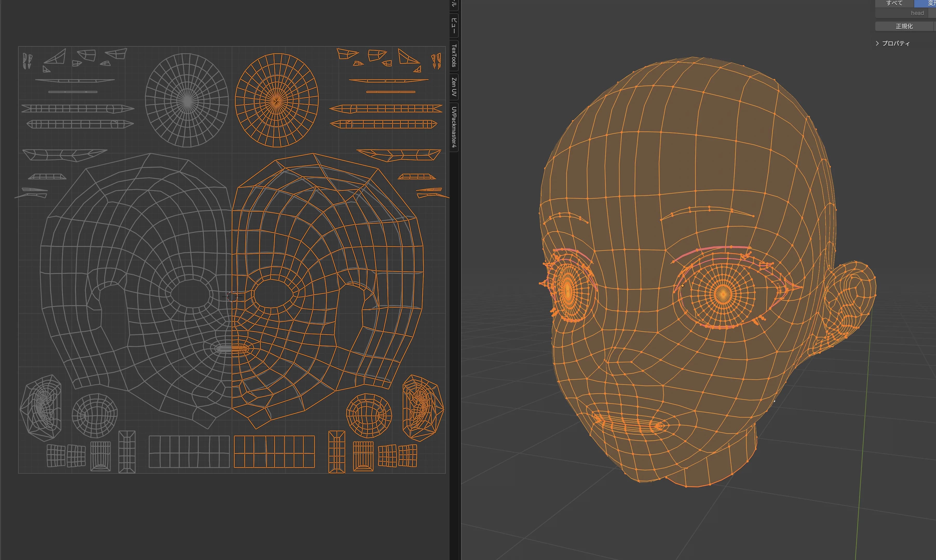This screenshot has height=560, width=936.
Task: Click the gray wide rectangular grid UV island
Action: point(189,452)
